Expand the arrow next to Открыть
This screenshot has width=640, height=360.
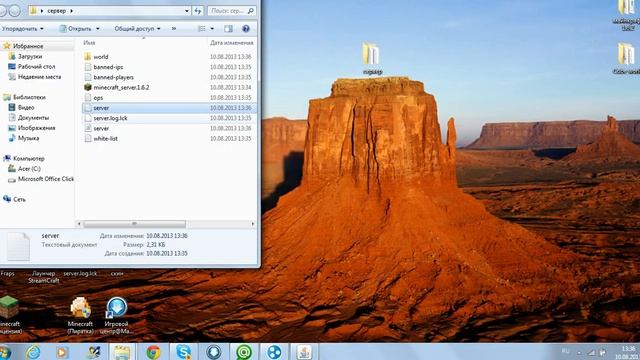coord(98,29)
